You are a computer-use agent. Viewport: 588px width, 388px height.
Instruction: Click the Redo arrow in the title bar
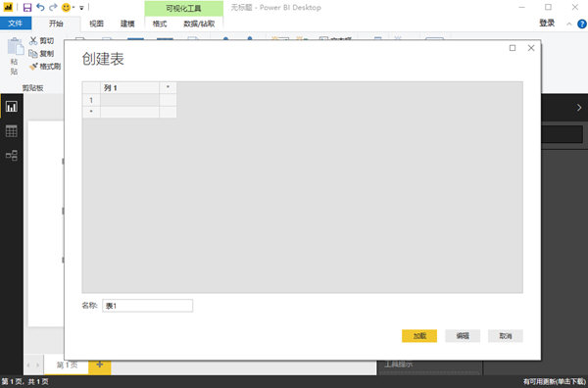coord(53,7)
